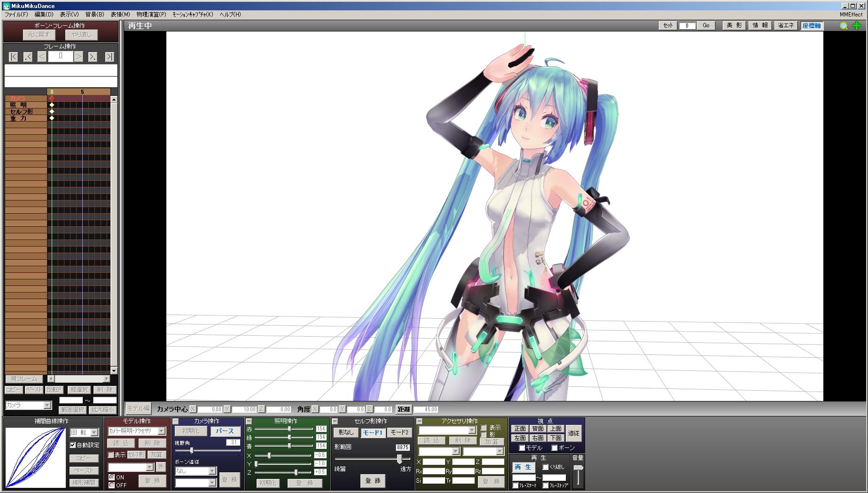Open the 物理演算(P) menu
This screenshot has width=868, height=493.
[149, 15]
